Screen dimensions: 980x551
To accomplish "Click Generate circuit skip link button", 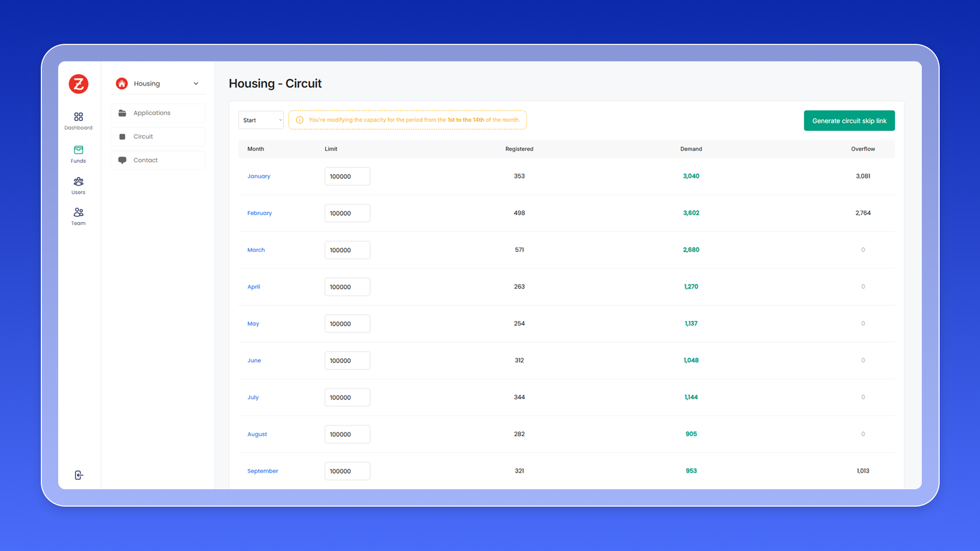I will [849, 121].
